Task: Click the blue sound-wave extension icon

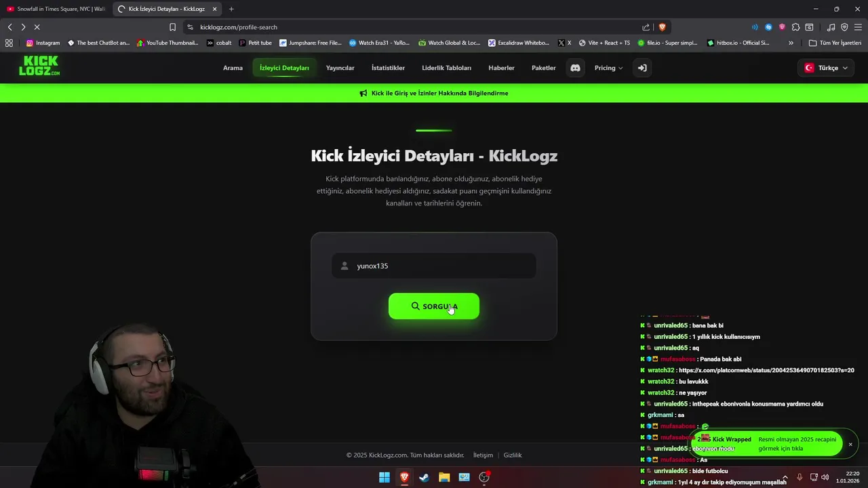Action: coord(755,27)
